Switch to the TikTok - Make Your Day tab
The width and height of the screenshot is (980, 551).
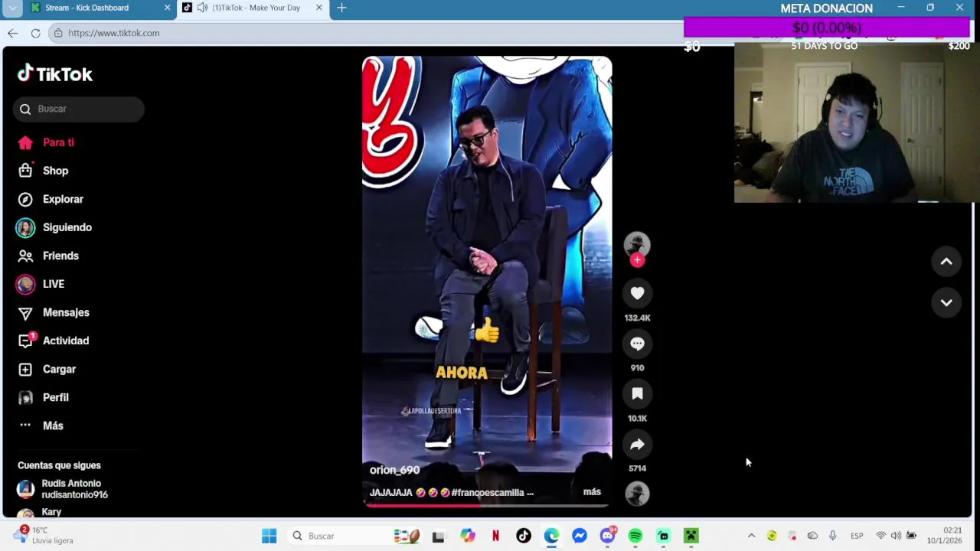(x=256, y=8)
